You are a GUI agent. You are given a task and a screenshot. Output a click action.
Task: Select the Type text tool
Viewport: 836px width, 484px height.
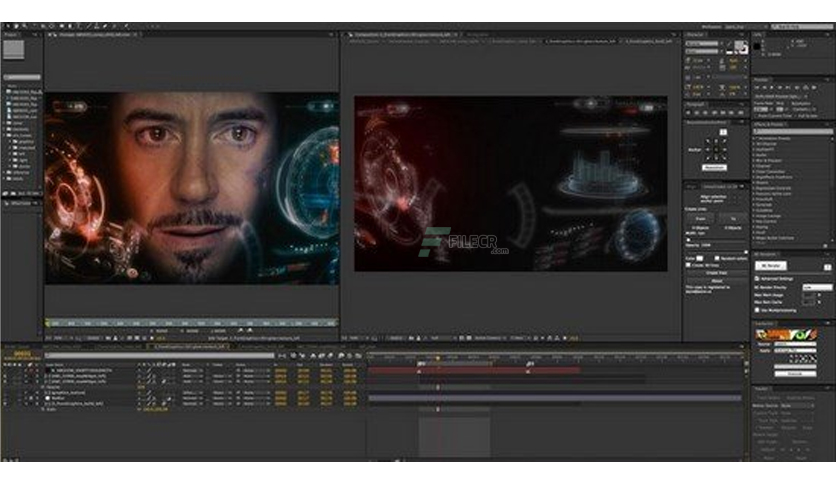point(79,26)
